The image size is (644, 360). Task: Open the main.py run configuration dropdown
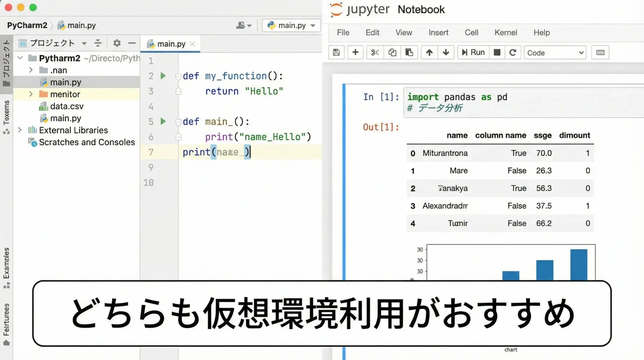(291, 26)
